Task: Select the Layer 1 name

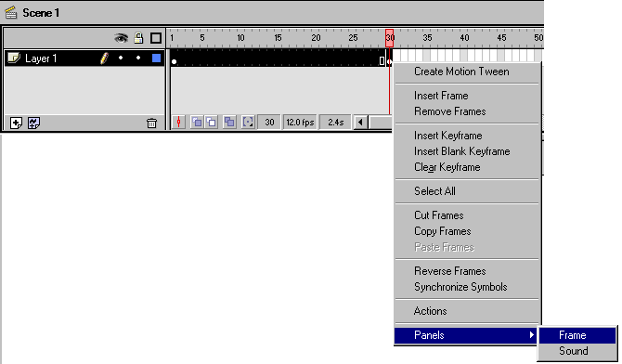Action: click(41, 58)
